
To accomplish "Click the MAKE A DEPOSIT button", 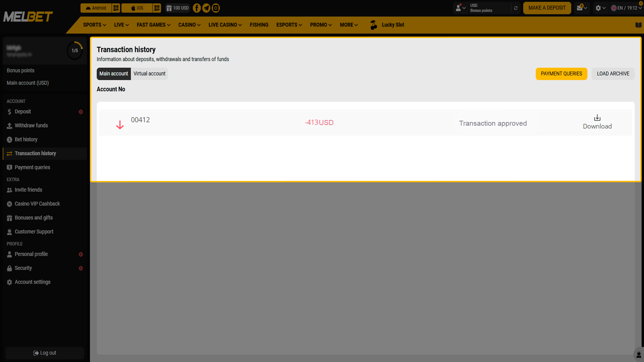I will (547, 8).
